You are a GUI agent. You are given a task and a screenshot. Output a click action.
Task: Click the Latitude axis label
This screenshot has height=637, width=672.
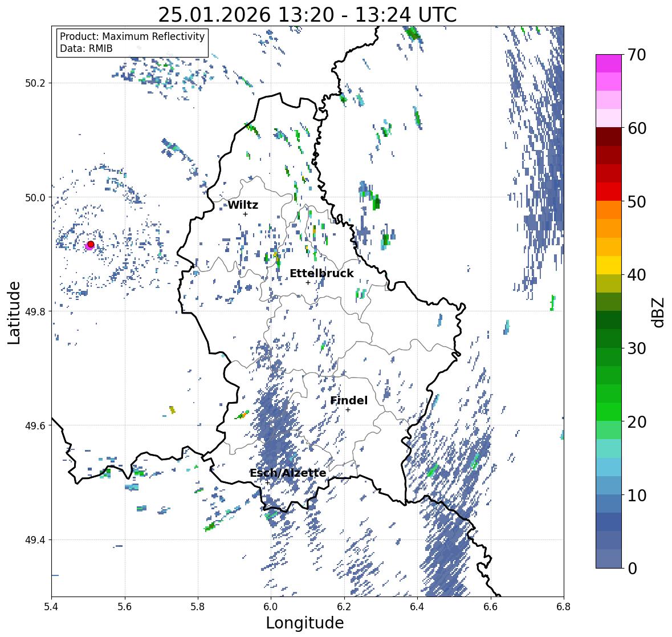(x=14, y=313)
